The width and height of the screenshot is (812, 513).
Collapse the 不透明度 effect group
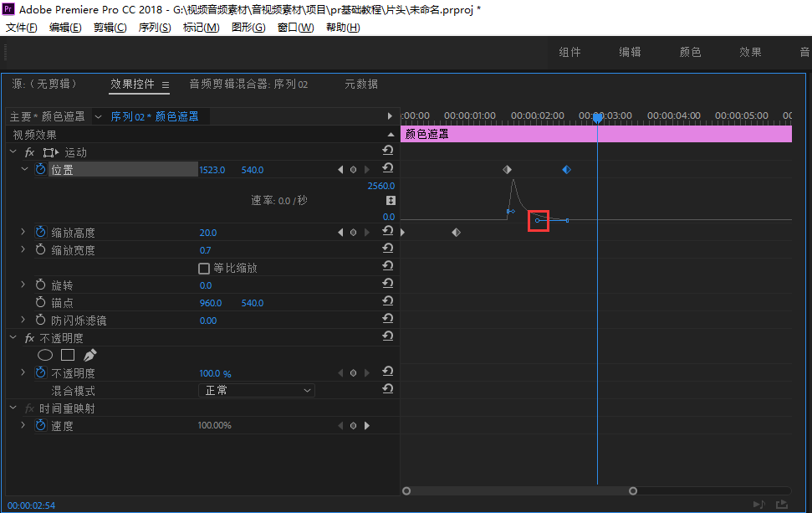(13, 337)
